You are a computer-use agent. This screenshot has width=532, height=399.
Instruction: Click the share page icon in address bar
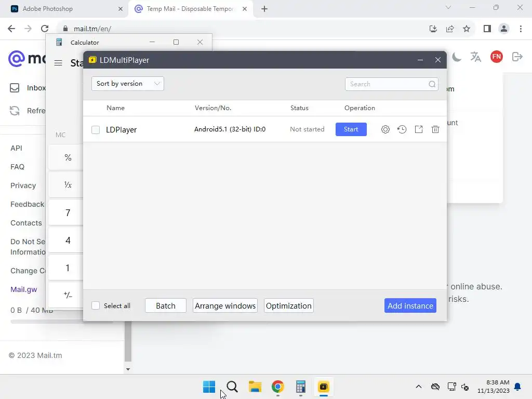pos(450,29)
